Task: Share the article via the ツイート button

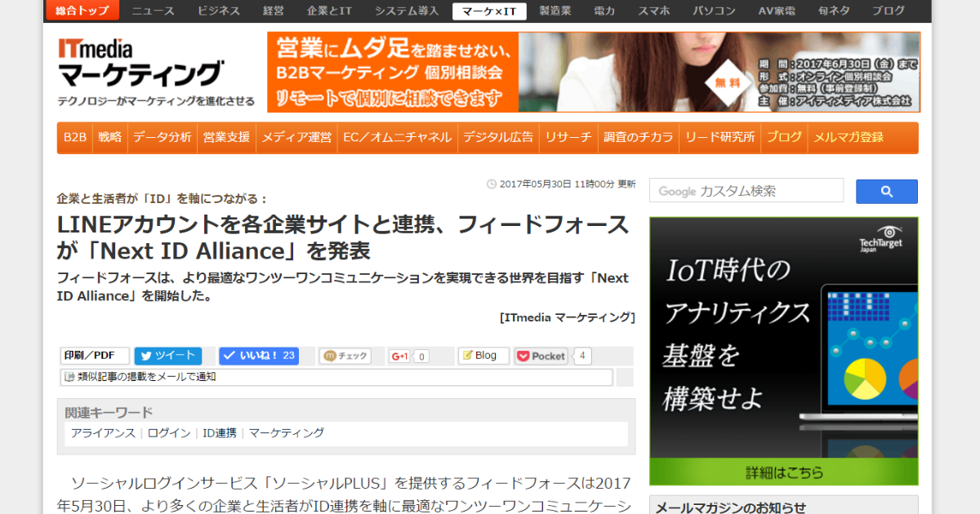Action: click(167, 356)
